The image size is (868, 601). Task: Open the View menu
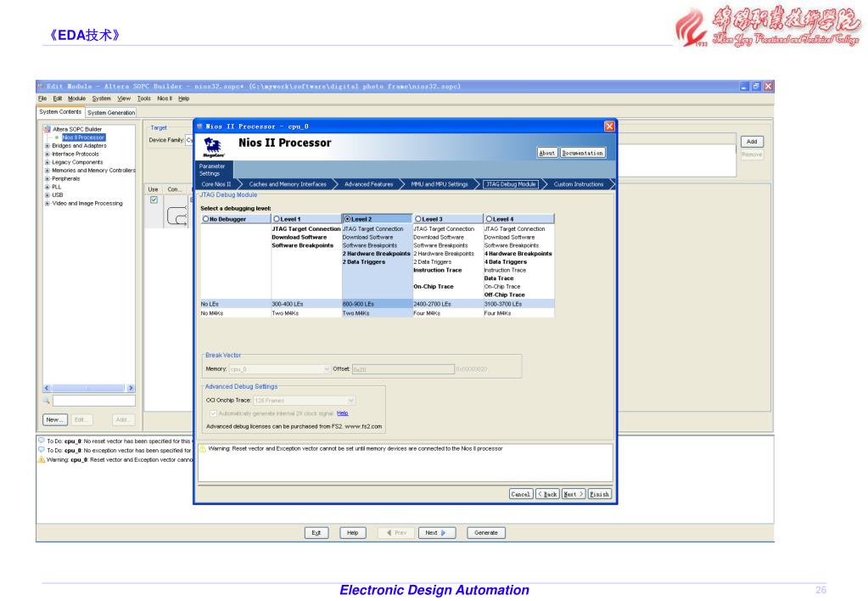pos(124,98)
